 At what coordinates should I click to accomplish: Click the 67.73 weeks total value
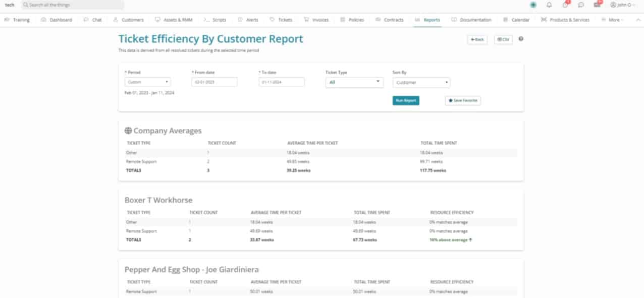[x=365, y=240]
